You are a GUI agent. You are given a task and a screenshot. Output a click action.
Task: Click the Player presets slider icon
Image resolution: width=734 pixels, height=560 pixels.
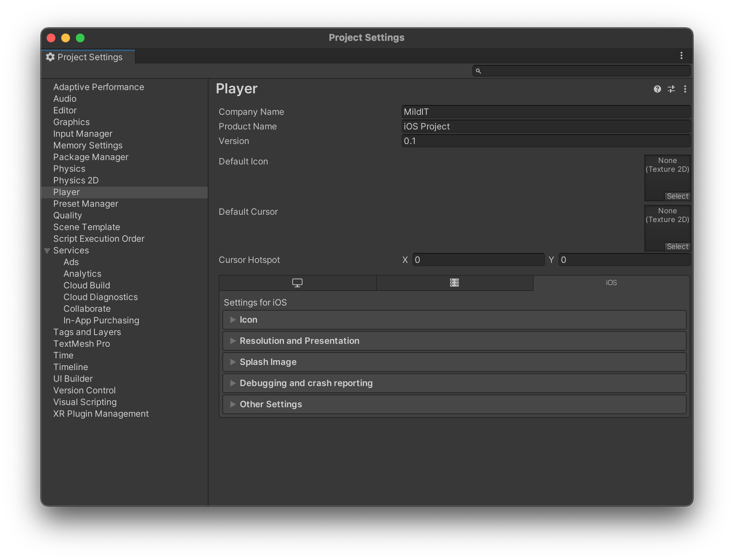(x=671, y=89)
